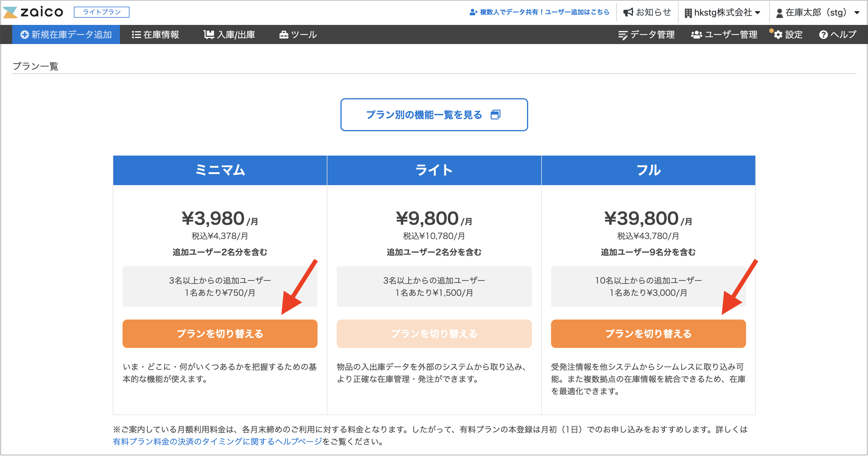
Task: Open the 複数人でデータ共有 user-add link
Action: tap(539, 12)
